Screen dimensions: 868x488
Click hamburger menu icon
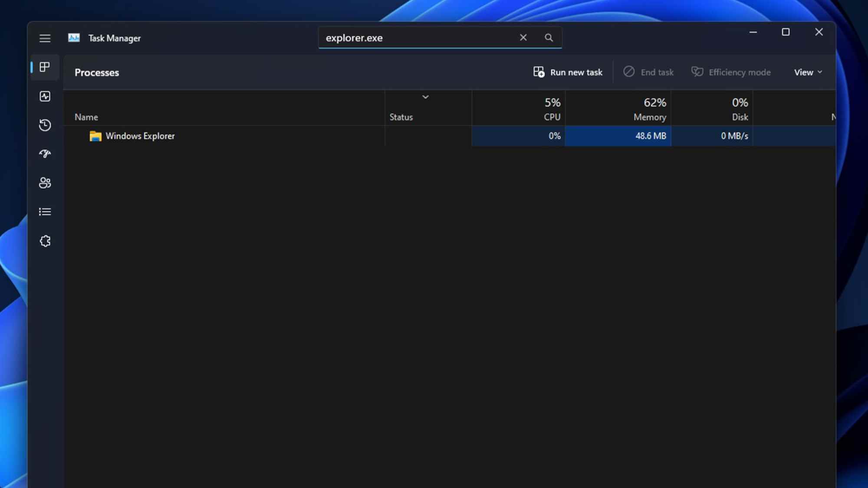[x=45, y=38]
